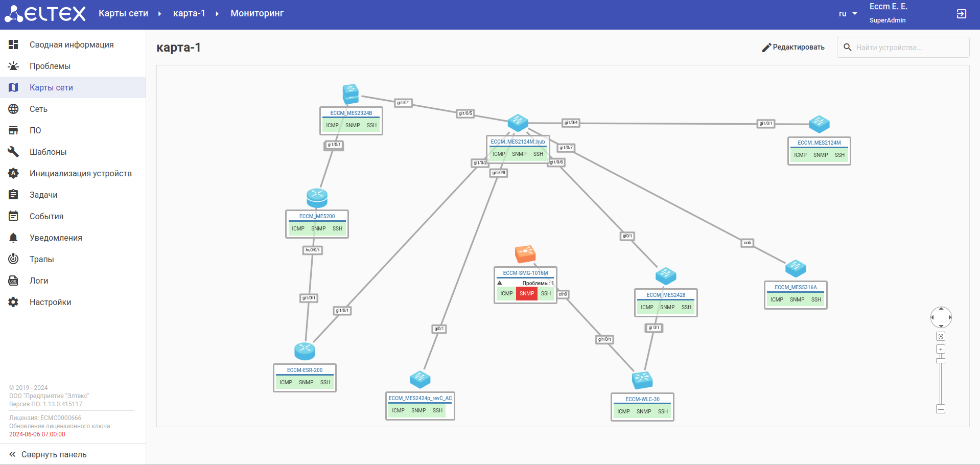Open the События sidebar item
This screenshot has height=465, width=980.
pyautogui.click(x=73, y=216)
